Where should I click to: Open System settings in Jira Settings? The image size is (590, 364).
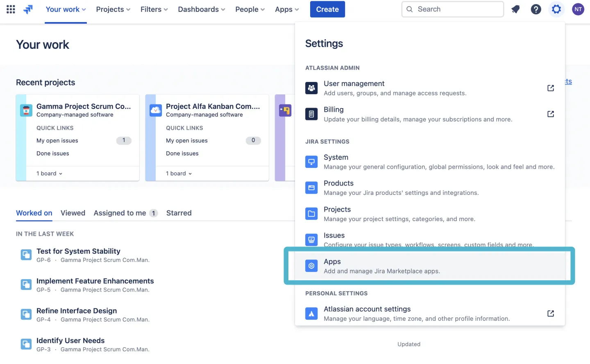coord(336,157)
